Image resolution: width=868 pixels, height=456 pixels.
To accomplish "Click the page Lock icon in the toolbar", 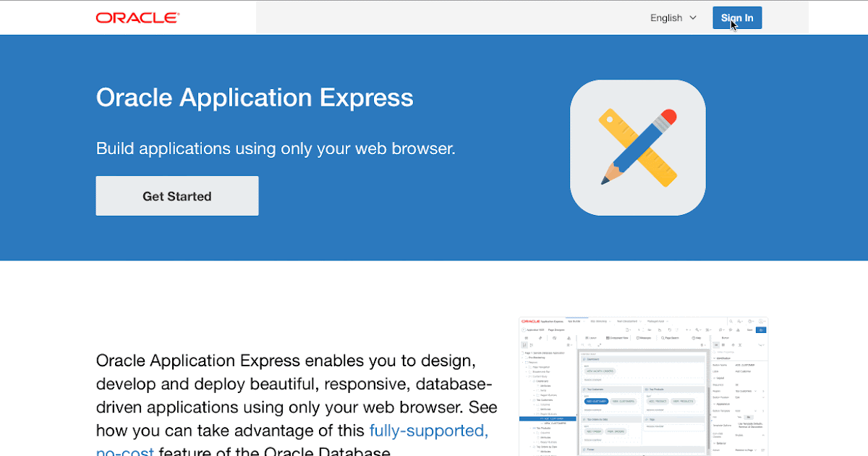I will 660,329.
